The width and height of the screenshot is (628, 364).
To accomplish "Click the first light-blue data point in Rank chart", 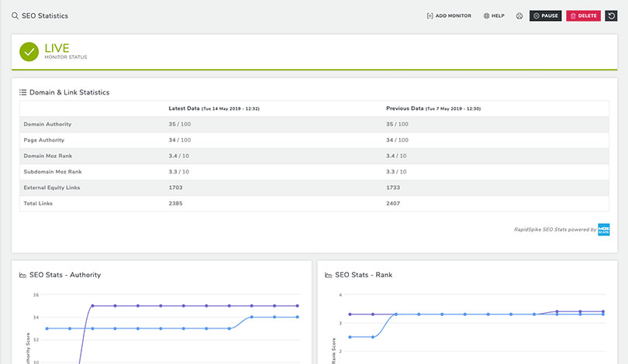I will (x=350, y=337).
